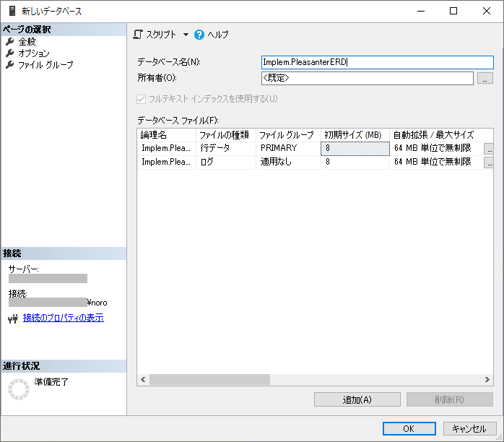Click the ファイルの種類 column header
Viewport: 504px width, 442px height.
[x=225, y=135]
